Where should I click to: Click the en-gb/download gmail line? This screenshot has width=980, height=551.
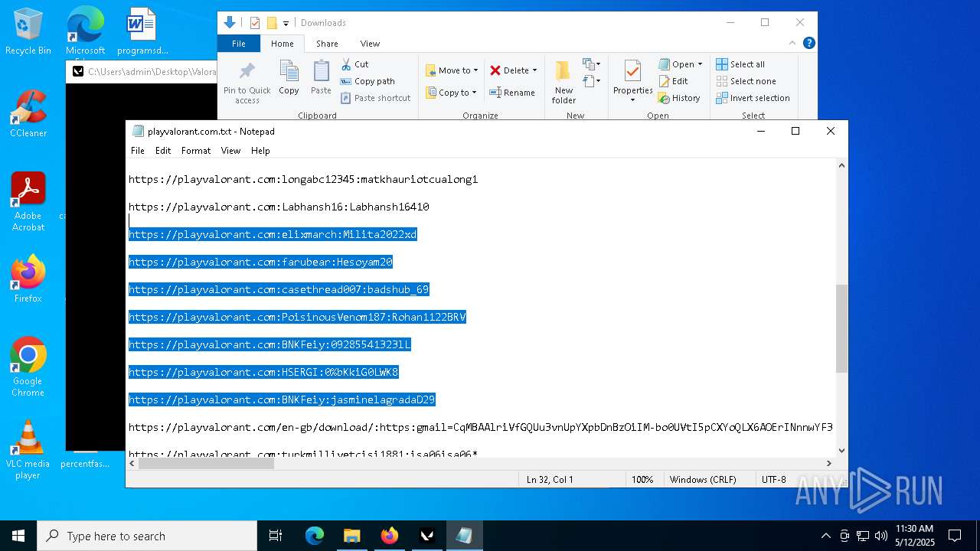[x=481, y=427]
